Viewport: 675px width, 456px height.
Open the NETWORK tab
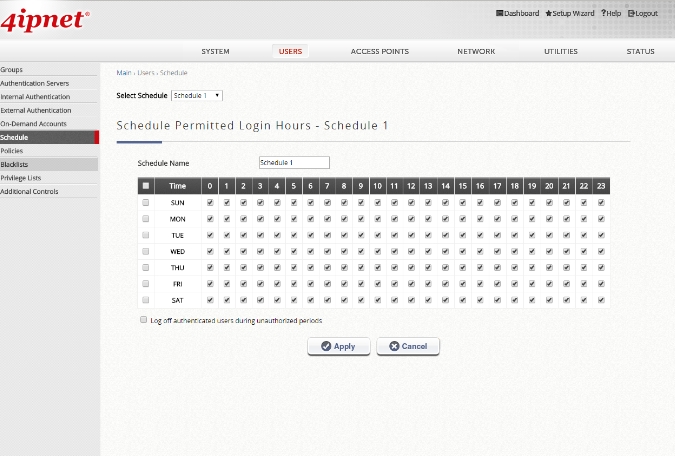coord(476,51)
